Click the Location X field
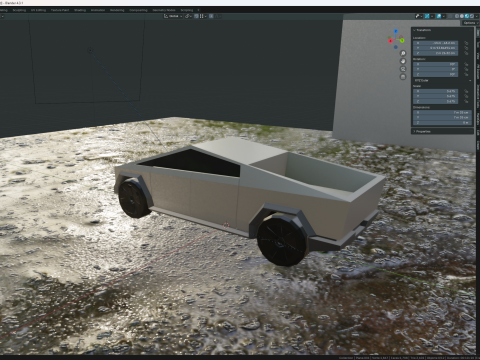Screen dimensions: 480x360 click(436, 43)
